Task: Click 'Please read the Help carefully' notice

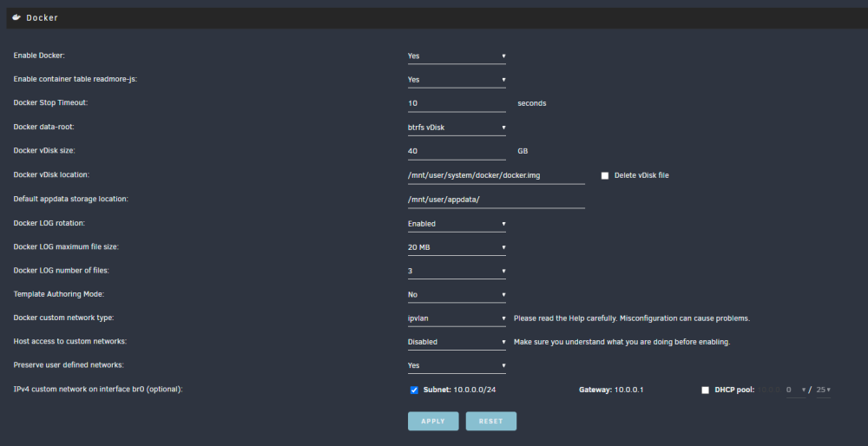Action: 632,318
